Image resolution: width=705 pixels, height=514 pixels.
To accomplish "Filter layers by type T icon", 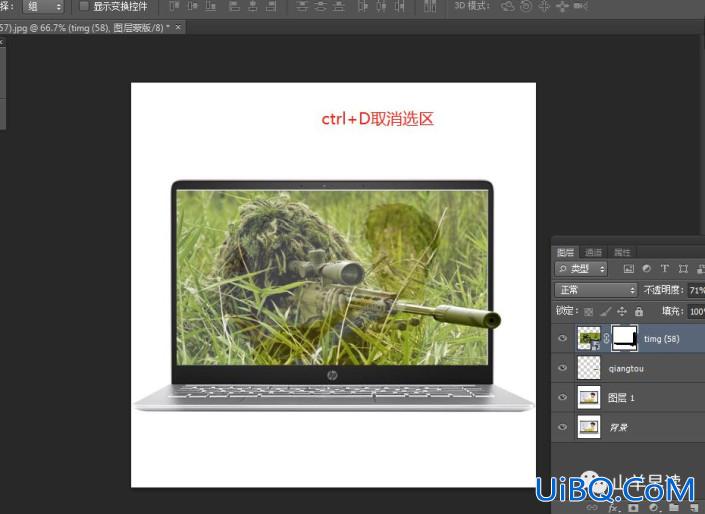I will coord(665,269).
